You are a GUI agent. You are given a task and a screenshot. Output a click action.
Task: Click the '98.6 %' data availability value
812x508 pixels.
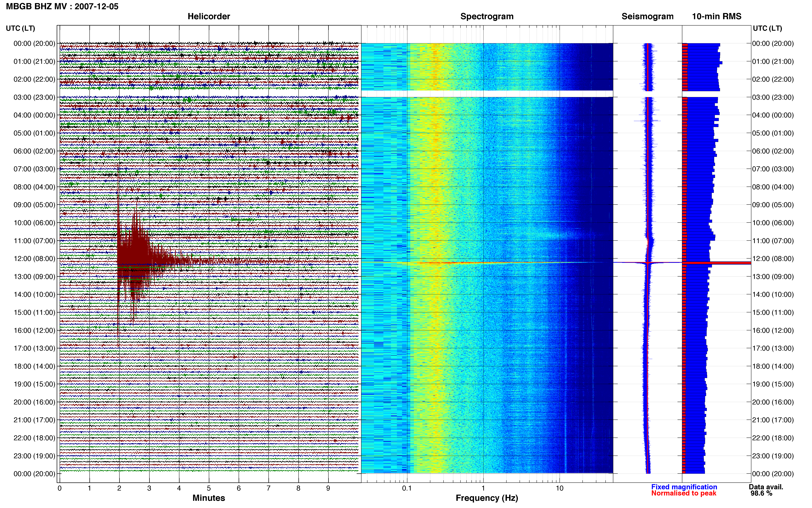coord(761,493)
